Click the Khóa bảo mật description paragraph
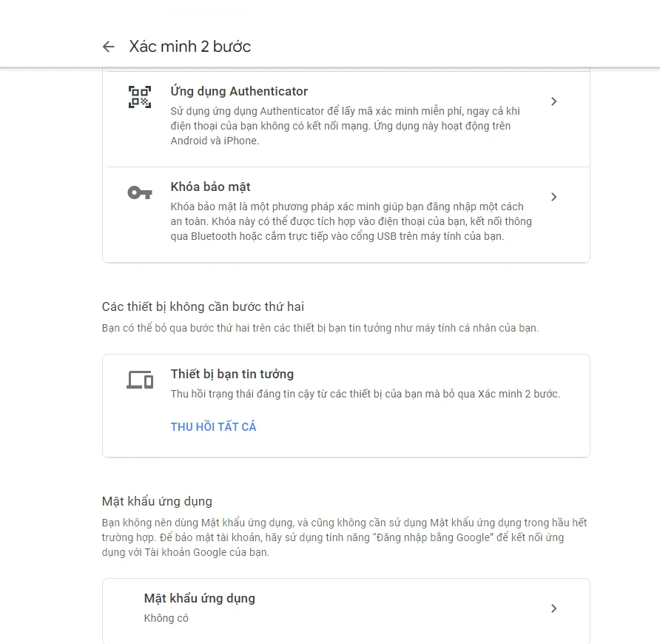 click(x=351, y=221)
